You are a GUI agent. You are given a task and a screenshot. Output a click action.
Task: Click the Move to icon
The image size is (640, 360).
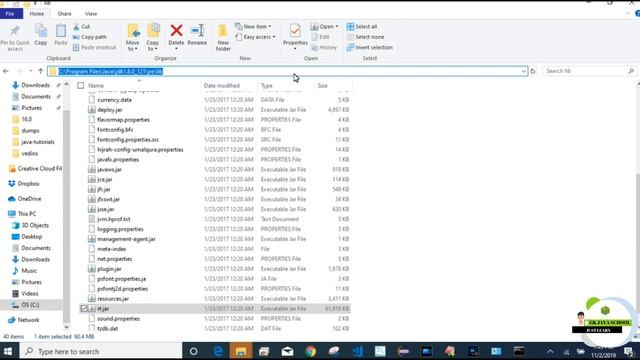click(x=133, y=31)
